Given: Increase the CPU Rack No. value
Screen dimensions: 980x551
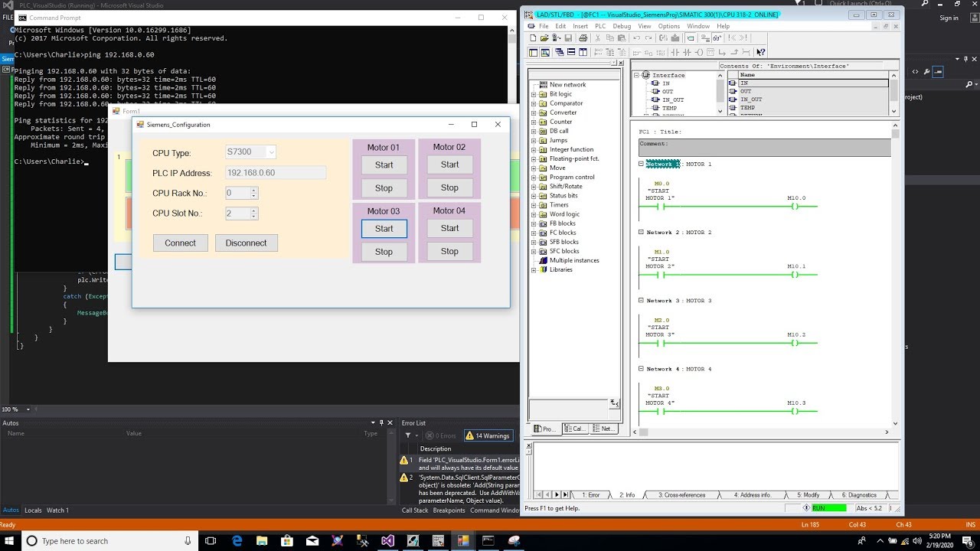Looking at the screenshot, I should [254, 190].
